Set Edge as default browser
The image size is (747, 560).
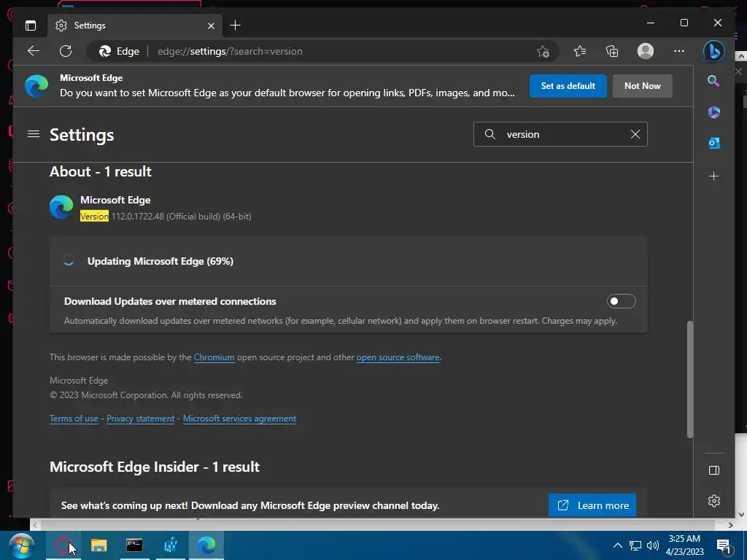click(568, 86)
